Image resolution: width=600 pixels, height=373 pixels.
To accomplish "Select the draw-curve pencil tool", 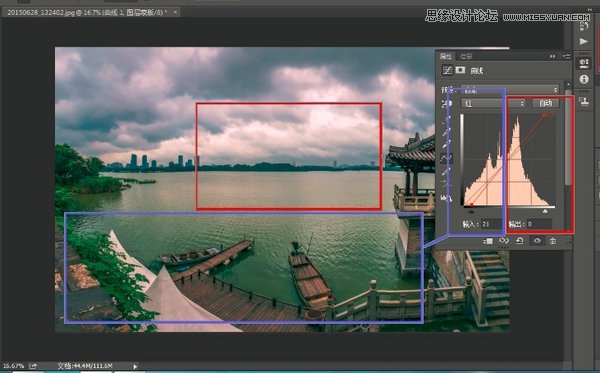I will coord(446,172).
